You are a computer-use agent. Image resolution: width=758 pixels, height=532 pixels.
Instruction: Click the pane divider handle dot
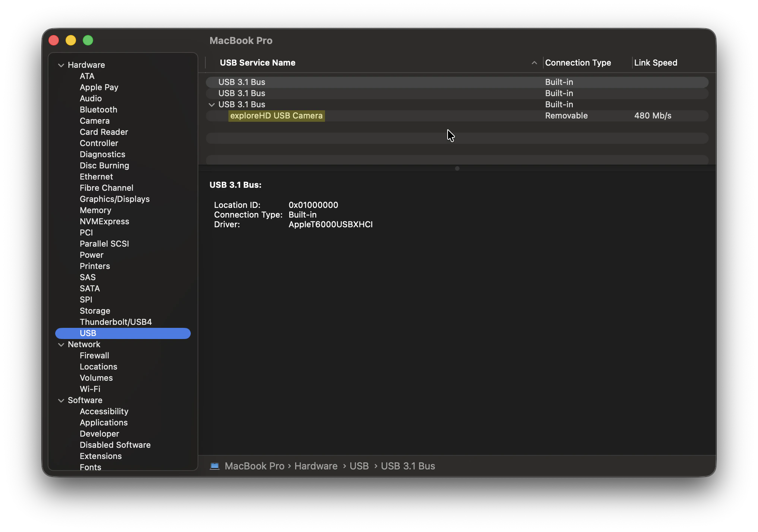click(457, 168)
